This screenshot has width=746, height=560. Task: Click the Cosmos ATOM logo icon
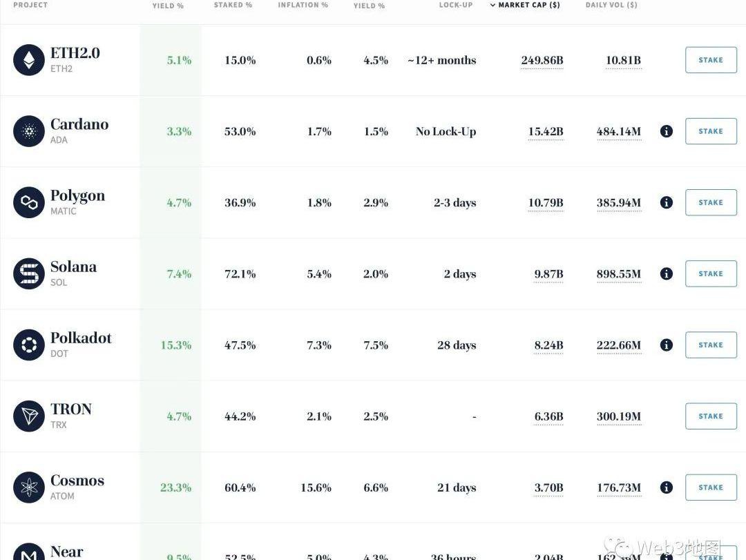point(29,487)
